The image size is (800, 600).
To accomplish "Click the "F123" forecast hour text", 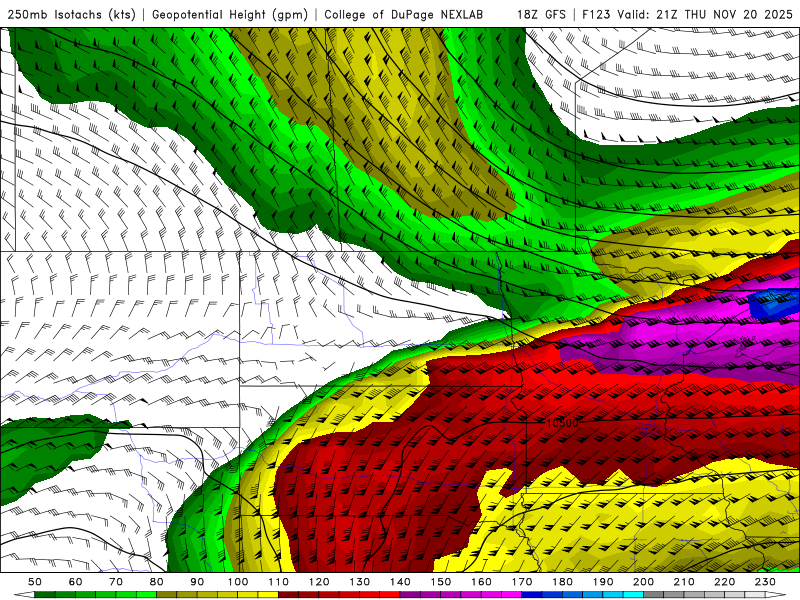I will point(597,14).
